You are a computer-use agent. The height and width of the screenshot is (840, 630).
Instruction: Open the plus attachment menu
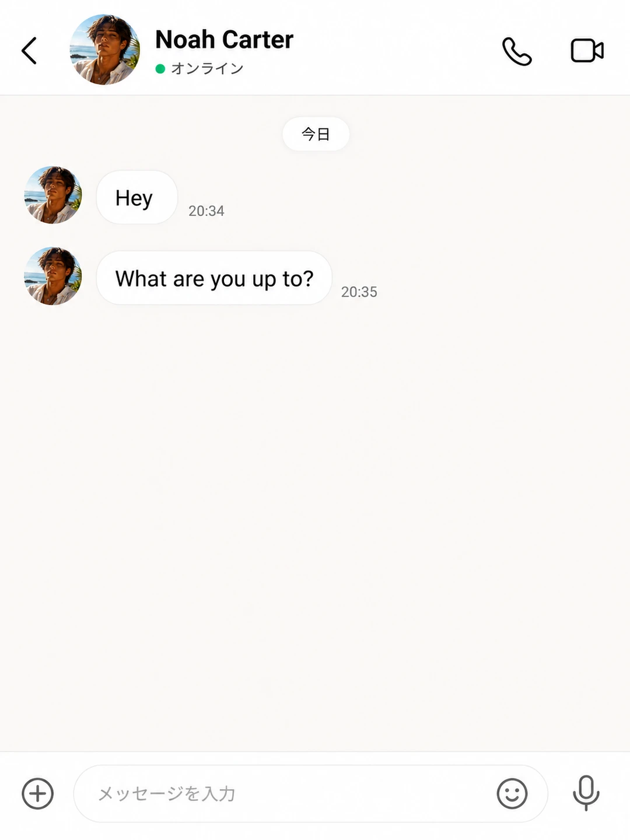pos(38,793)
